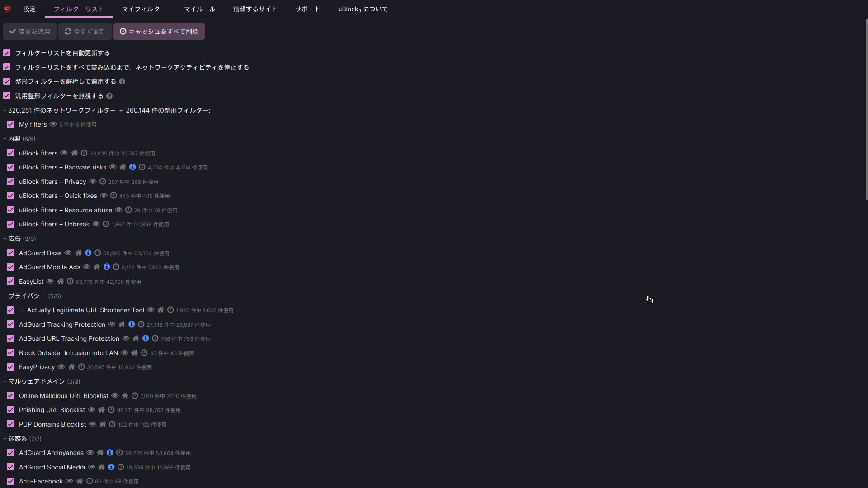Open EasyPrivacy home page icon
The width and height of the screenshot is (868, 488).
click(71, 367)
